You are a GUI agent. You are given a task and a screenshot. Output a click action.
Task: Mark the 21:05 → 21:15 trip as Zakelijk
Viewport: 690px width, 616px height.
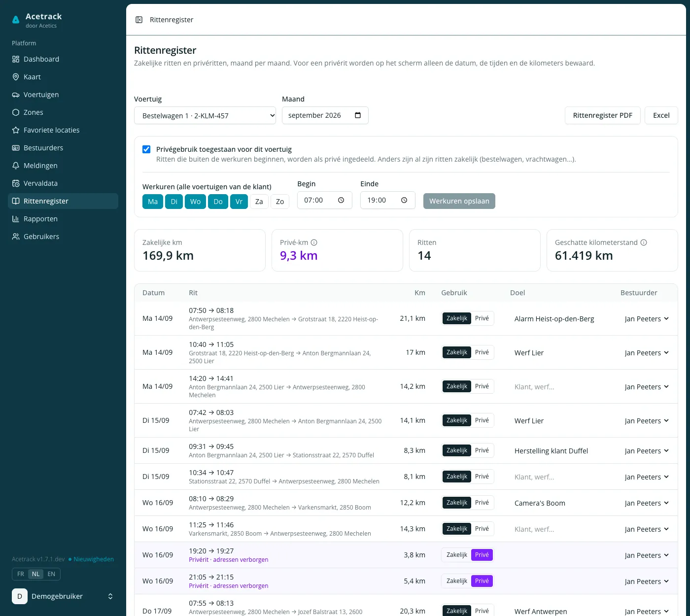457,581
